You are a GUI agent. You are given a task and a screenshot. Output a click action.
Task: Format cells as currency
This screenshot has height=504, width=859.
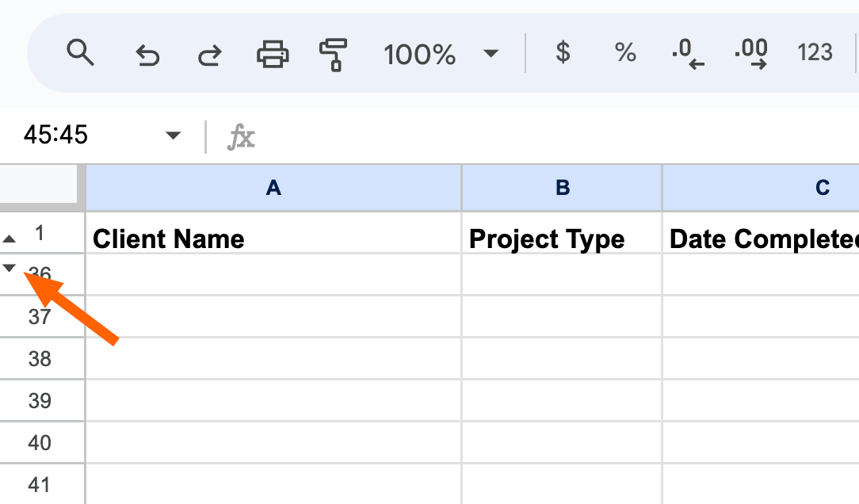[563, 52]
